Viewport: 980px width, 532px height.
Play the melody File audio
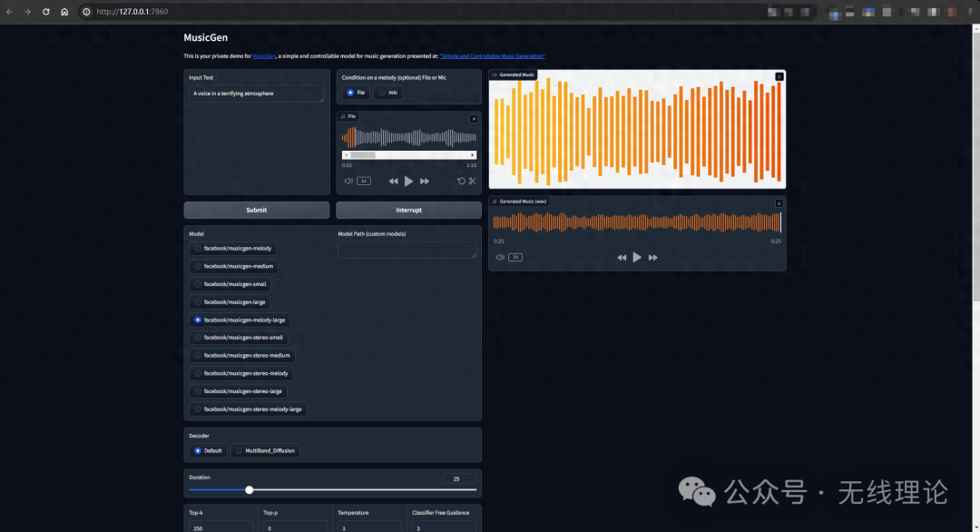[x=408, y=182]
